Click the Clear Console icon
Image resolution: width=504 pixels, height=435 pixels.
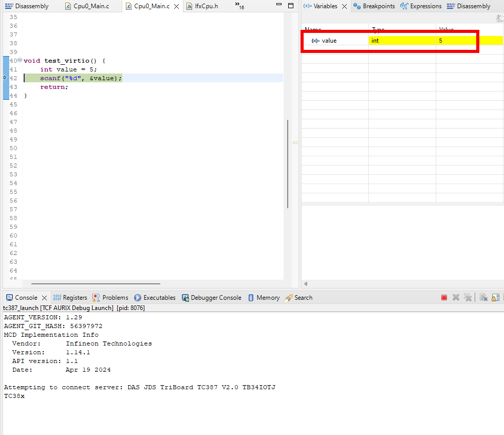pos(483,298)
